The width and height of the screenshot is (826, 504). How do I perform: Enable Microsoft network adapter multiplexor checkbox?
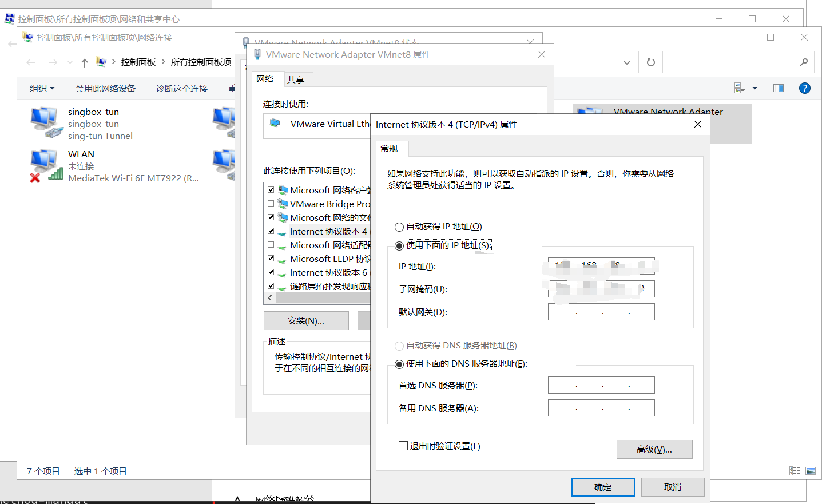click(271, 244)
